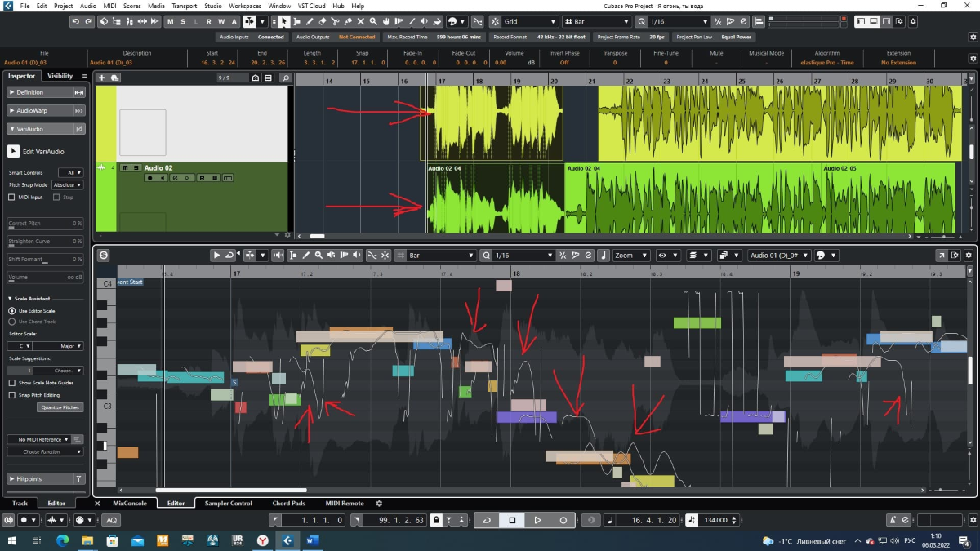
Task: Close the lower zone with the X
Action: pos(98,504)
